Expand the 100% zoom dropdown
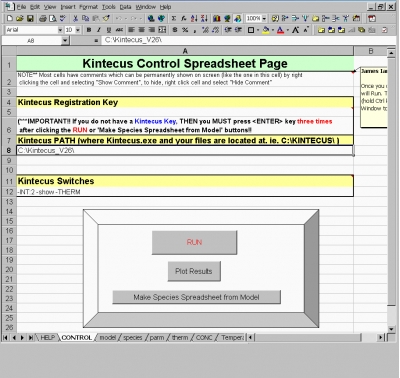Image resolution: width=400 pixels, height=378 pixels. [264, 19]
